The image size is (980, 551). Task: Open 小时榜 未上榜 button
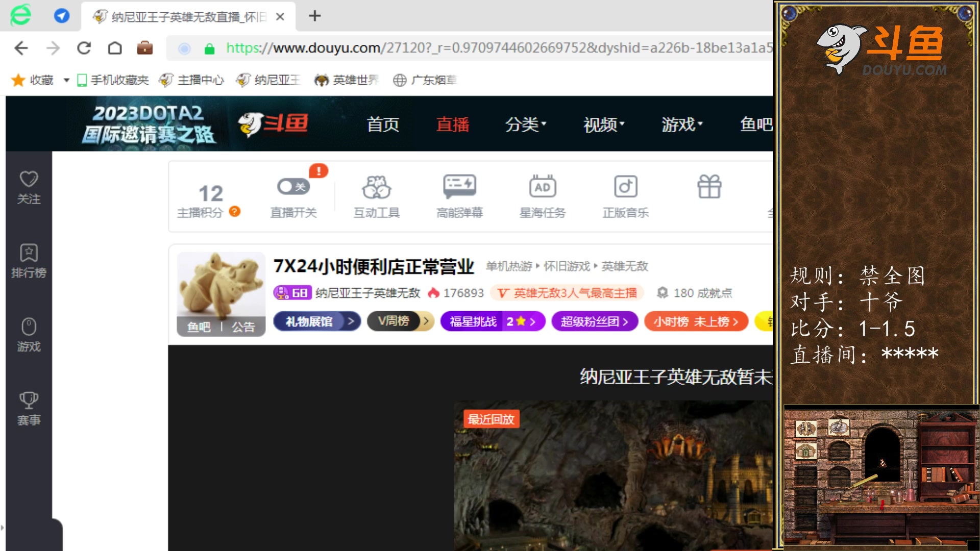tap(696, 321)
